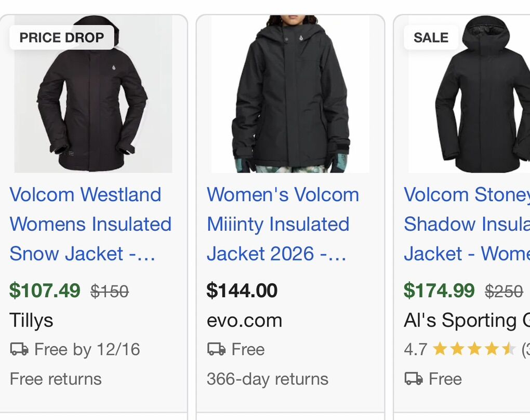Click the Free returns text on Tillys listing

click(x=56, y=379)
